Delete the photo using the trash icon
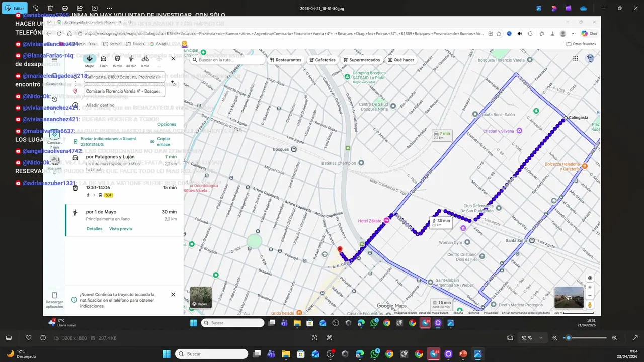Viewport: 644px width, 362px height. (50, 8)
